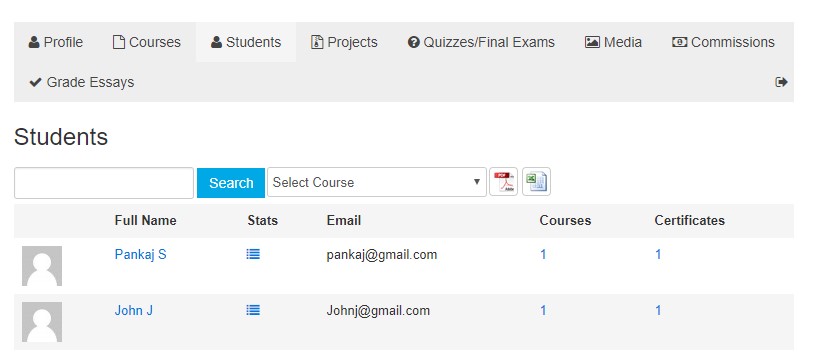Image resolution: width=814 pixels, height=363 pixels.
Task: Switch to the Profile tab
Action: point(56,42)
